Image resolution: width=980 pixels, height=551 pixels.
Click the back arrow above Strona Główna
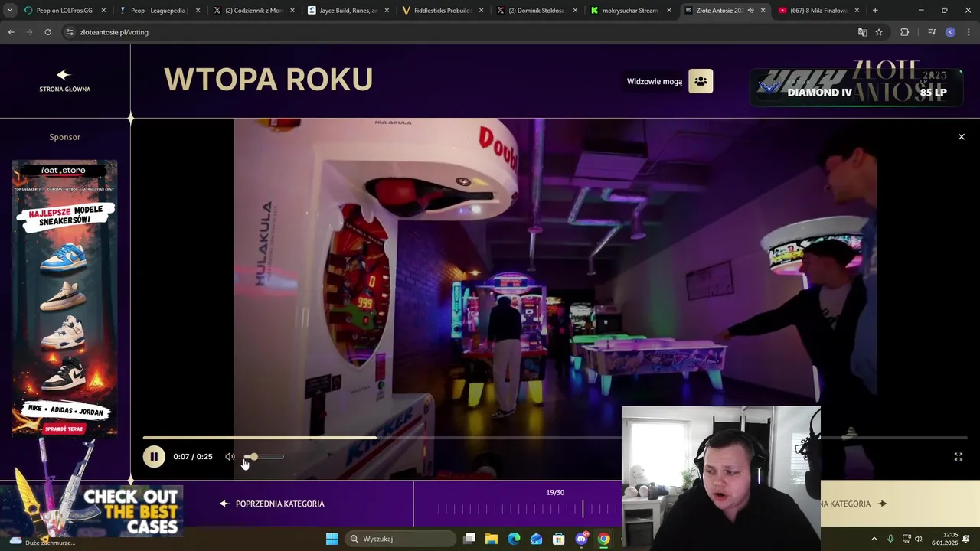[64, 74]
